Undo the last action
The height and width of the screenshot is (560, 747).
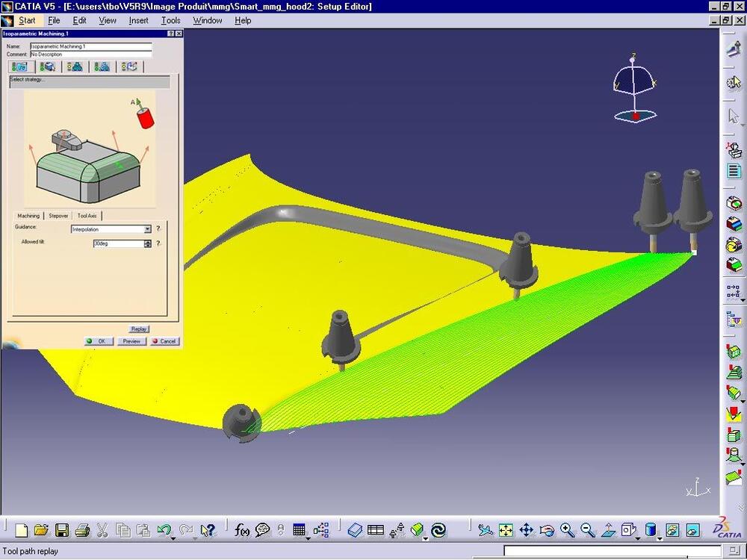pyautogui.click(x=164, y=530)
